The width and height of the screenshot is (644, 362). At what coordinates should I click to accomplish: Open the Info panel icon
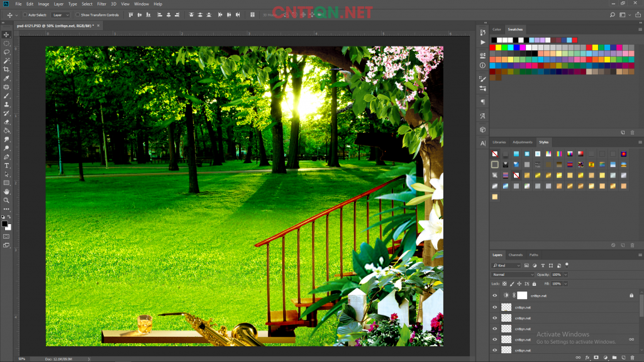(x=482, y=65)
